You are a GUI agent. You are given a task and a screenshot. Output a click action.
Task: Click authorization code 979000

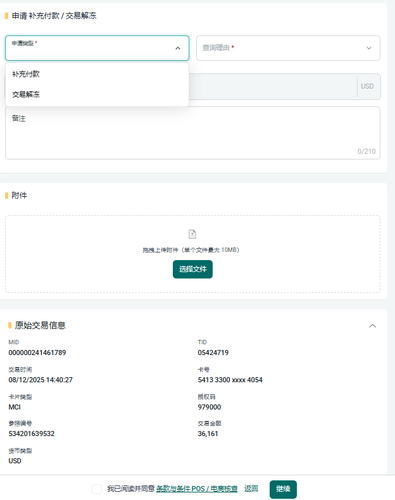pyautogui.click(x=209, y=407)
